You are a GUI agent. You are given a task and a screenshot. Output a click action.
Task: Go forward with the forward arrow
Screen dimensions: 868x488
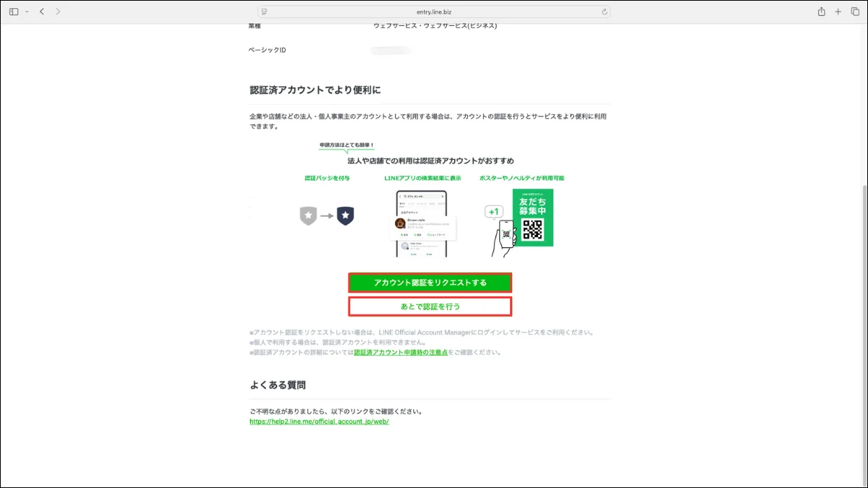(x=58, y=12)
